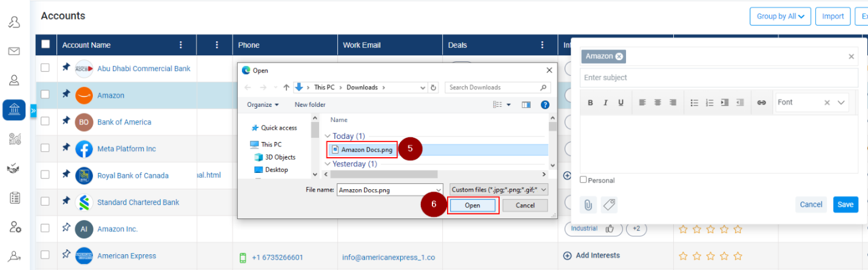The height and width of the screenshot is (270, 868).
Task: Click the Search Downloads field
Action: (x=497, y=87)
